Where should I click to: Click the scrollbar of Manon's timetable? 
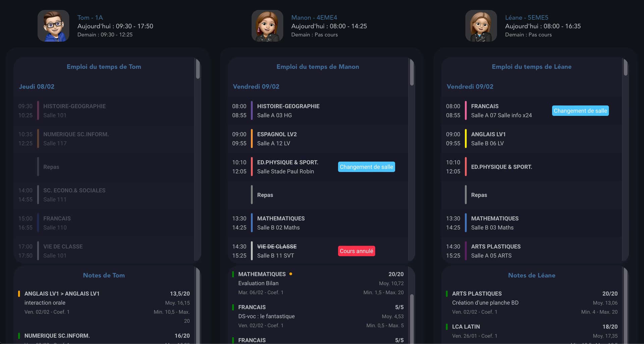point(412,72)
